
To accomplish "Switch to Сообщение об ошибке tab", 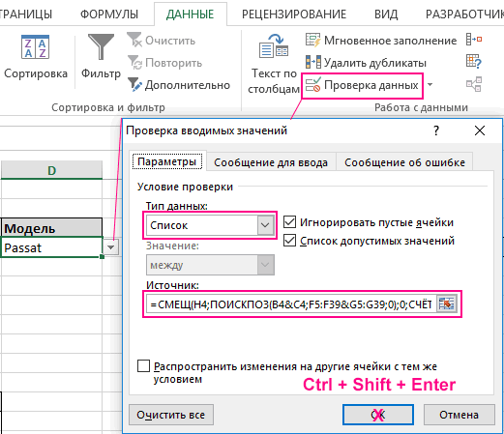I will [x=404, y=162].
